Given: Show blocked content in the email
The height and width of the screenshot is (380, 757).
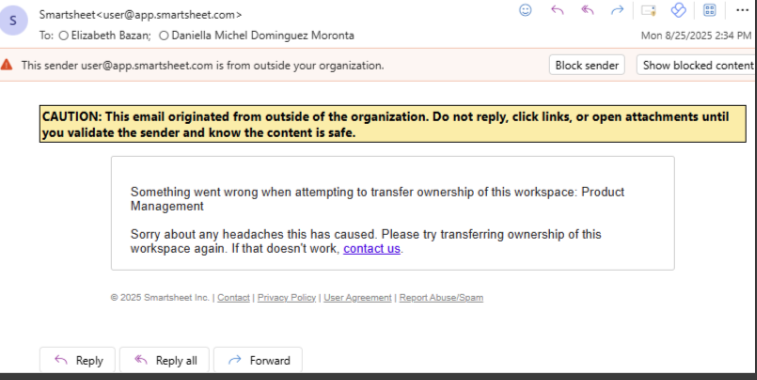Looking at the screenshot, I should coord(697,65).
